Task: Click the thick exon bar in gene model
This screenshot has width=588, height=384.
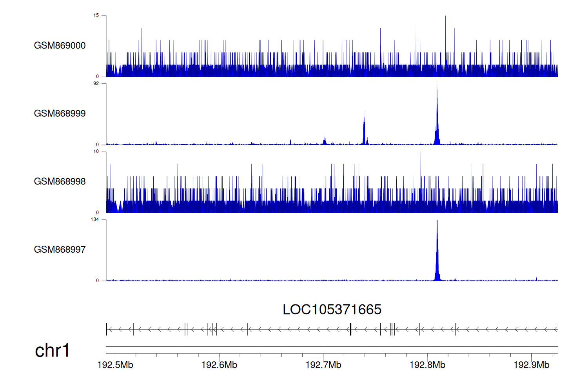Action: coord(350,330)
